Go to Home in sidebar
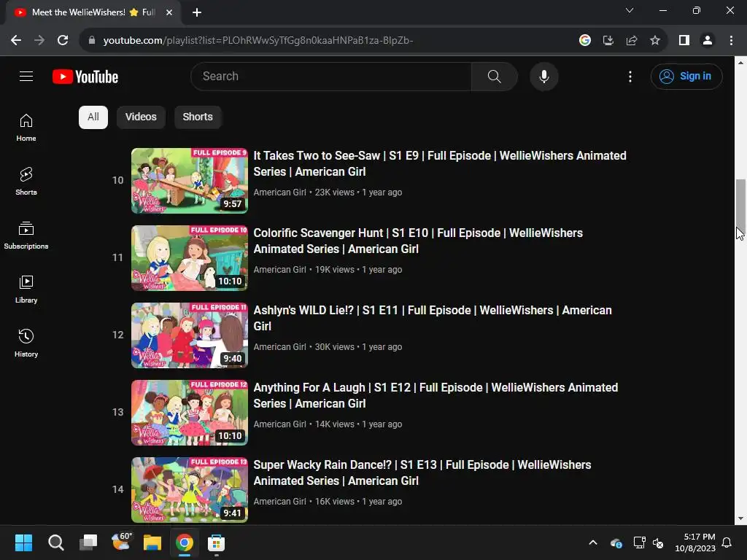Viewport: 747px width, 560px height. (x=26, y=128)
